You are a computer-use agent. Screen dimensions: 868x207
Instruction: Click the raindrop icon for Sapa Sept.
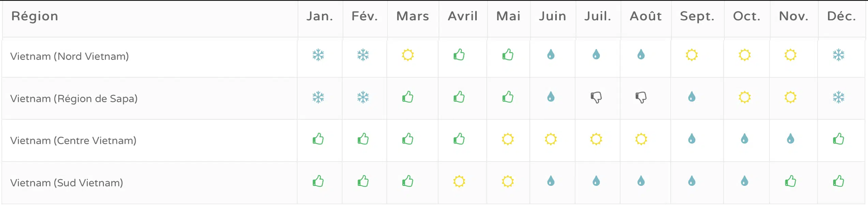[x=692, y=97]
